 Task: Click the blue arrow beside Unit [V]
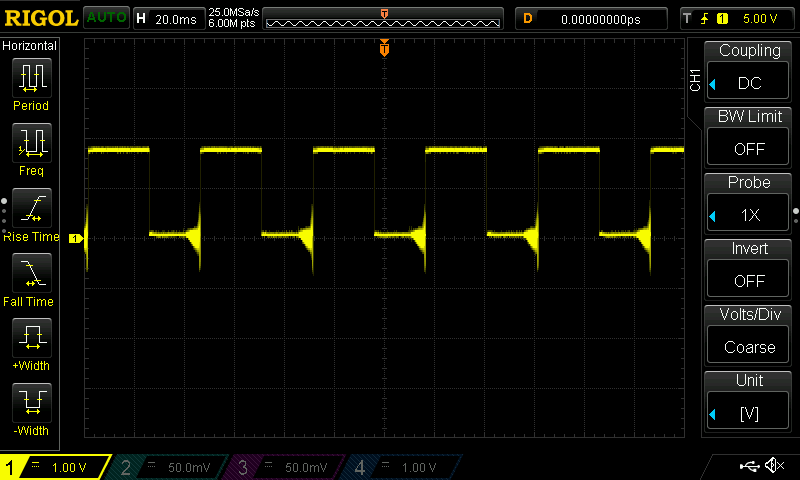(713, 414)
